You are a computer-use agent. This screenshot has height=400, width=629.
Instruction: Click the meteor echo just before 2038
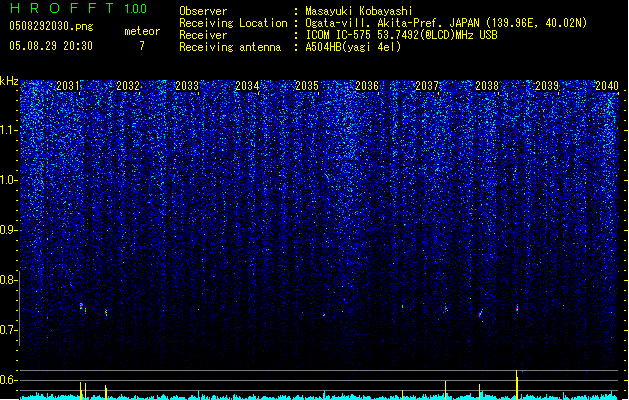pos(480,315)
